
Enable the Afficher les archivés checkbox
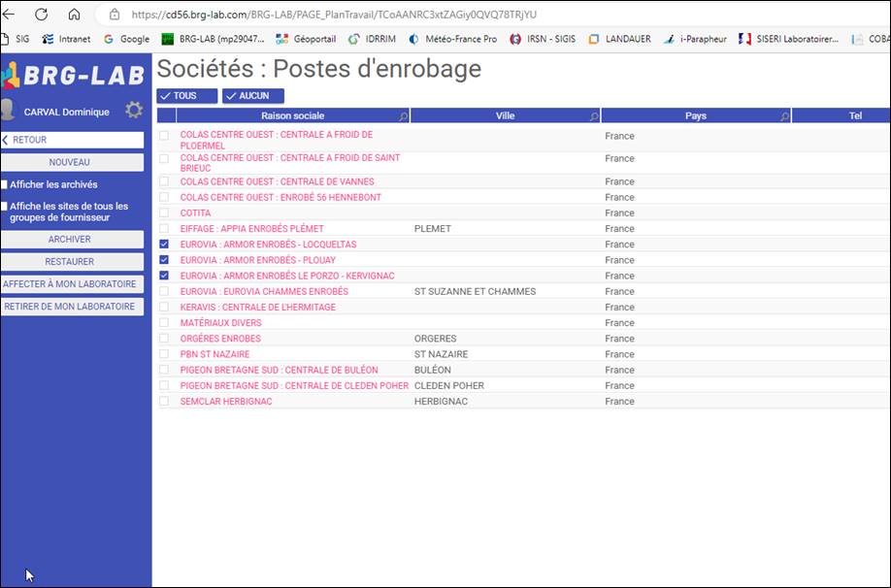coord(5,184)
